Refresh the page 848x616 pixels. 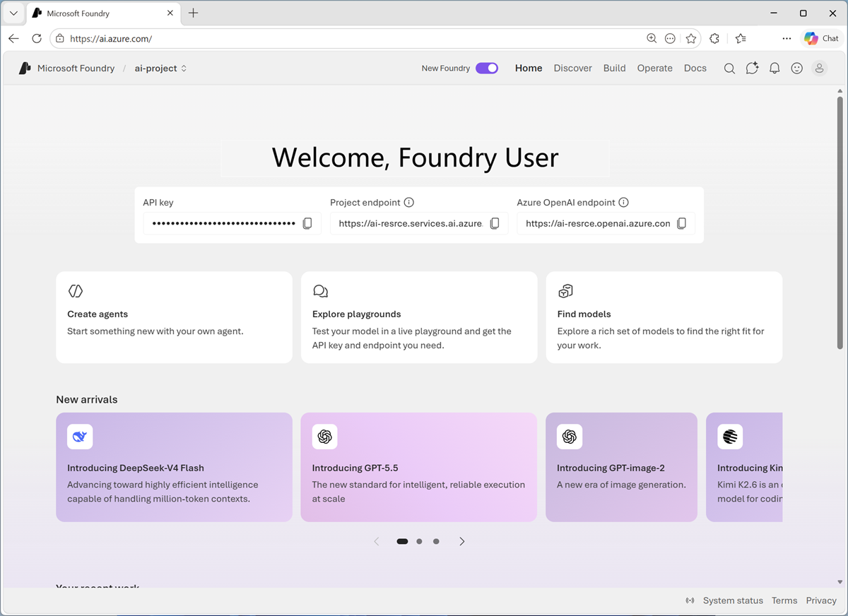click(x=37, y=39)
